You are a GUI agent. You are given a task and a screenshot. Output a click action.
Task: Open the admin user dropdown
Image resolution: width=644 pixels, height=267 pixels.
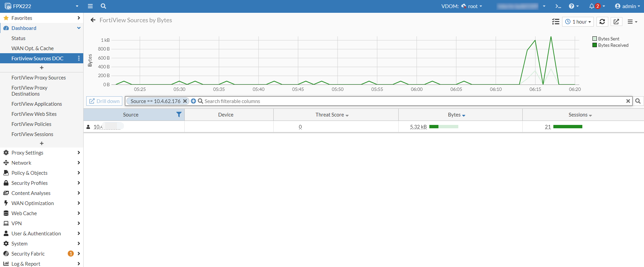(627, 6)
